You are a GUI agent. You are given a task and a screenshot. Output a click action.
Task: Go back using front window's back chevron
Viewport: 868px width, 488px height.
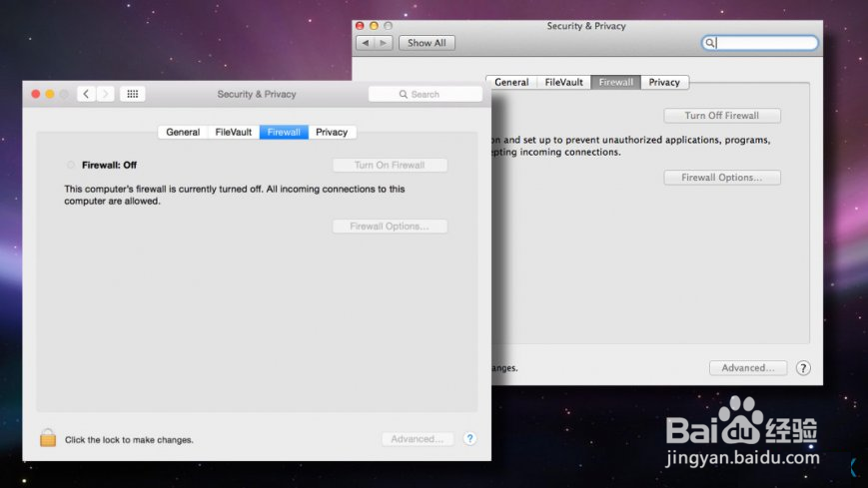click(x=86, y=94)
